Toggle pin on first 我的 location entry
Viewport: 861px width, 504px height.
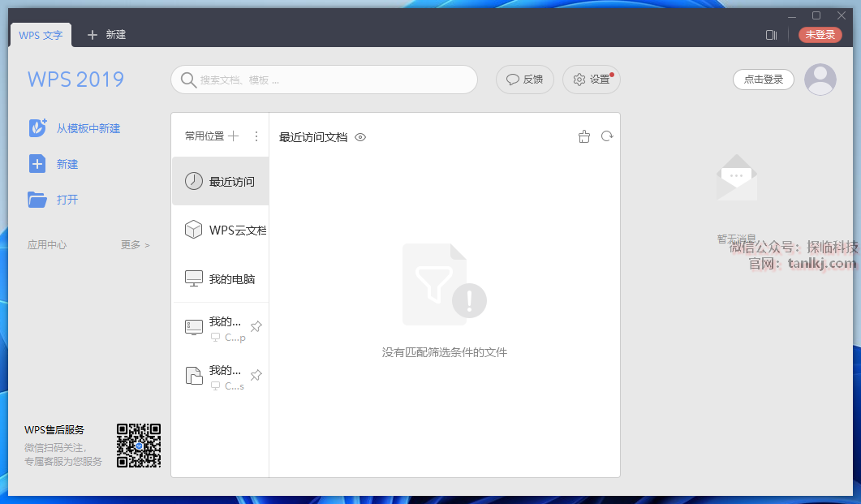256,326
